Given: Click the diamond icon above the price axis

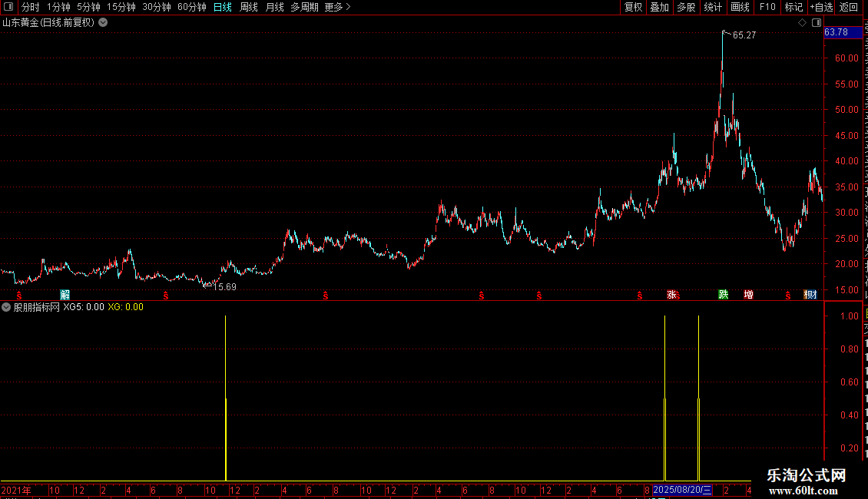Looking at the screenshot, I should tap(802, 23).
